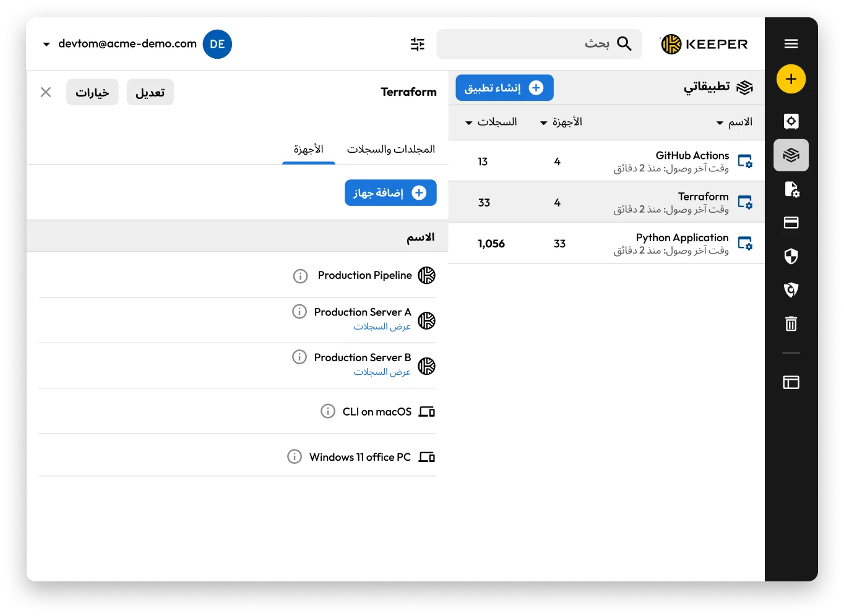Open the vault icon in sidebar
This screenshot has width=844, height=616.
(791, 121)
